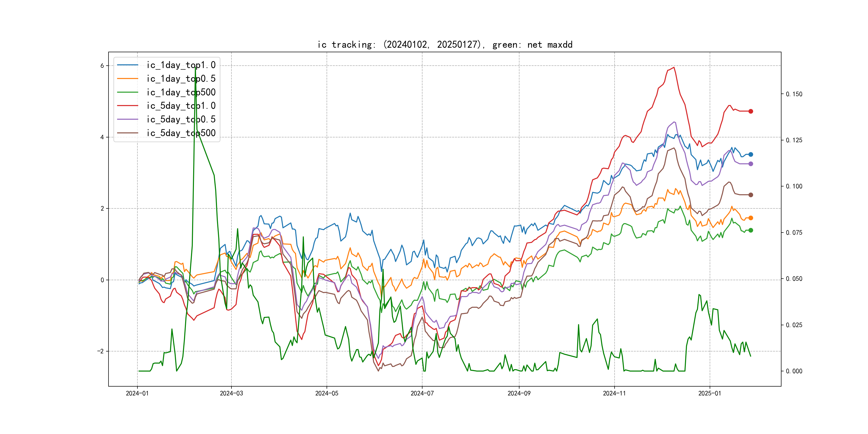This screenshot has height=434, width=868.
Task: Click the orange line swatch in the legend
Action: coord(127,78)
